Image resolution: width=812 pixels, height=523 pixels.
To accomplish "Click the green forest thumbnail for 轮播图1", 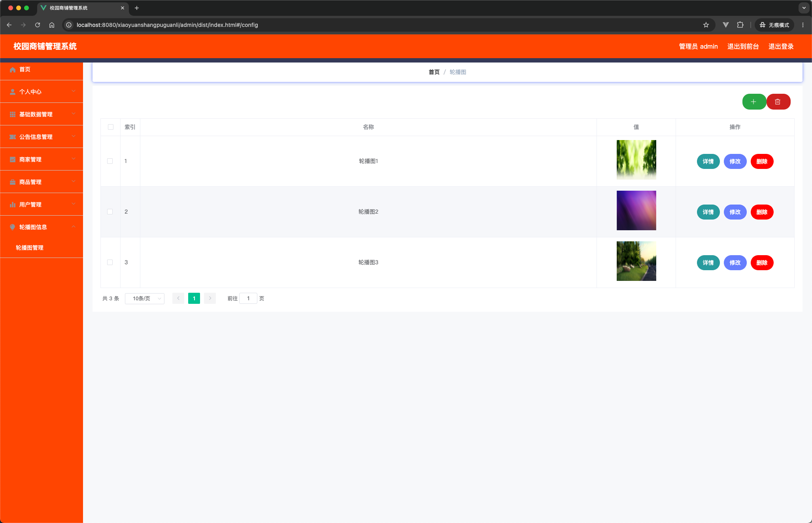I will (x=636, y=160).
